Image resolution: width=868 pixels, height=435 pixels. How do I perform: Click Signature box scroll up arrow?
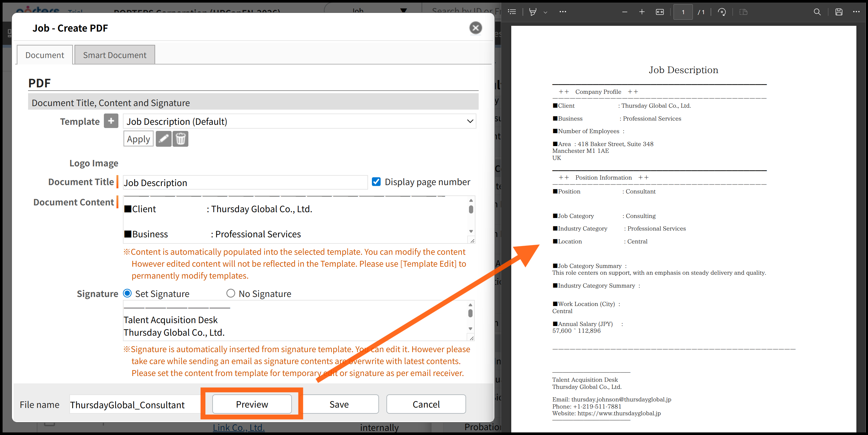[x=470, y=305]
